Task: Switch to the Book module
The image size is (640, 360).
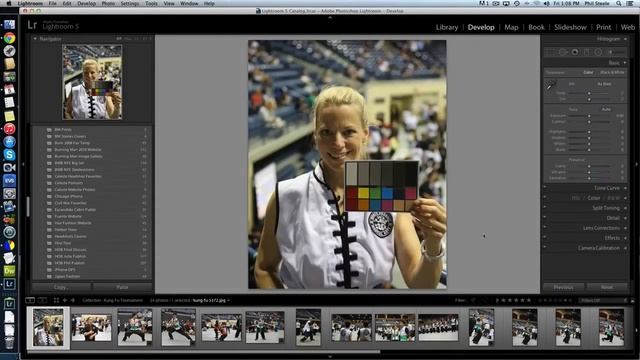Action: 536,27
